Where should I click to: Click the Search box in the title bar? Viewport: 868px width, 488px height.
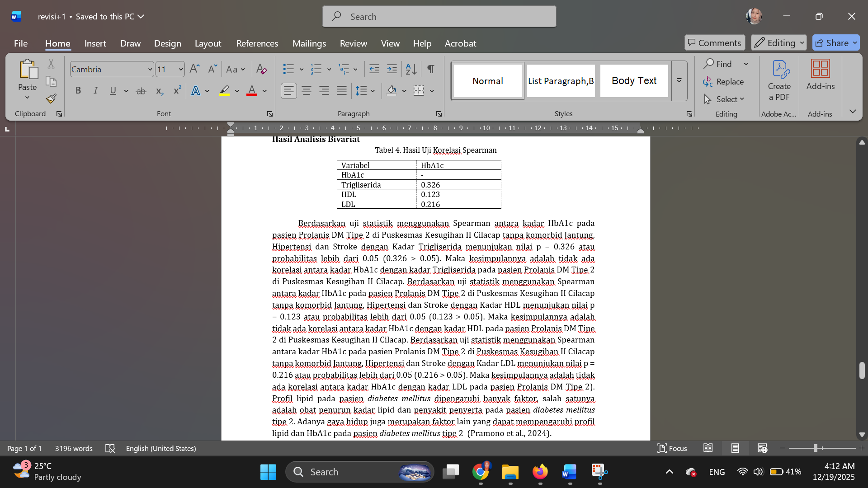pyautogui.click(x=439, y=17)
